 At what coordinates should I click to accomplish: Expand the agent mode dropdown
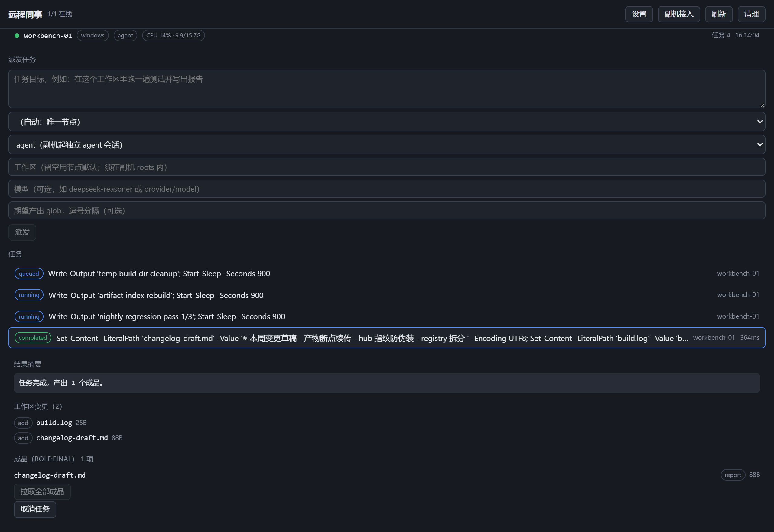click(x=387, y=145)
